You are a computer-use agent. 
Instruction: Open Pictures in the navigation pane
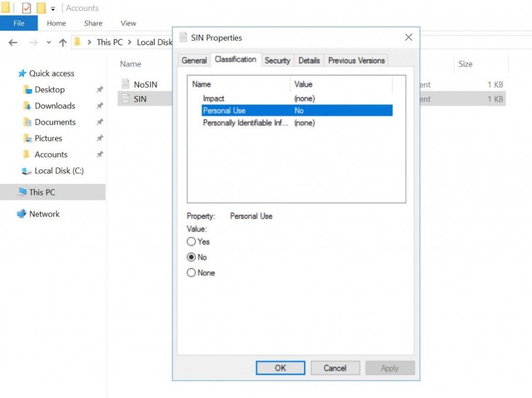click(x=48, y=138)
